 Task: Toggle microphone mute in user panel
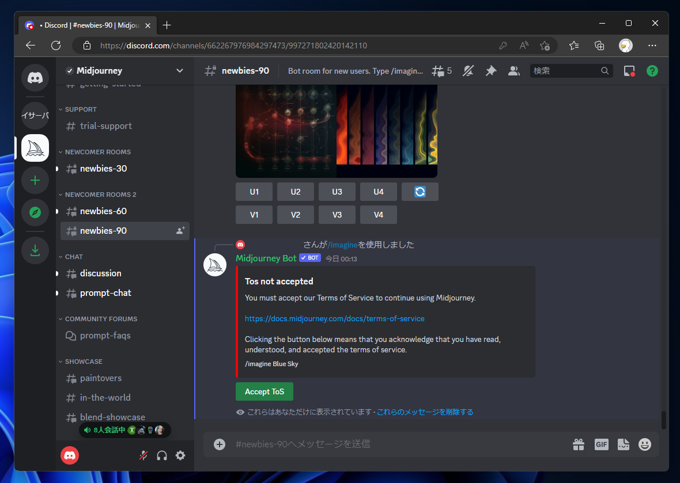143,455
